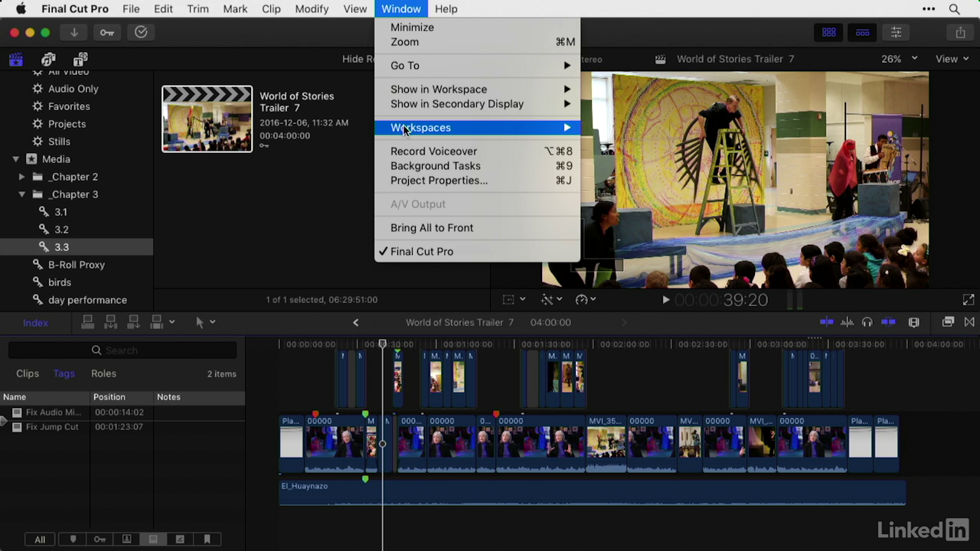This screenshot has width=980, height=551.
Task: Append clip to storyline button
Action: point(134,322)
